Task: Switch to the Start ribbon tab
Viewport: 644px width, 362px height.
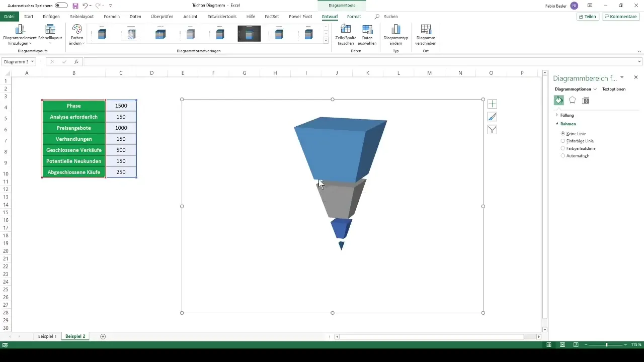Action: tap(29, 17)
